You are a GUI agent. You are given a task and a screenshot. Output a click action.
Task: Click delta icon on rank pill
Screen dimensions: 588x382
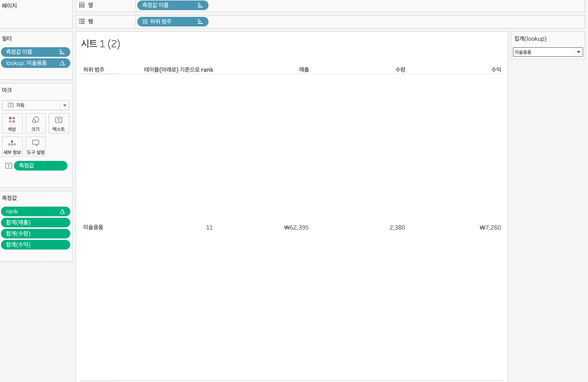click(62, 211)
